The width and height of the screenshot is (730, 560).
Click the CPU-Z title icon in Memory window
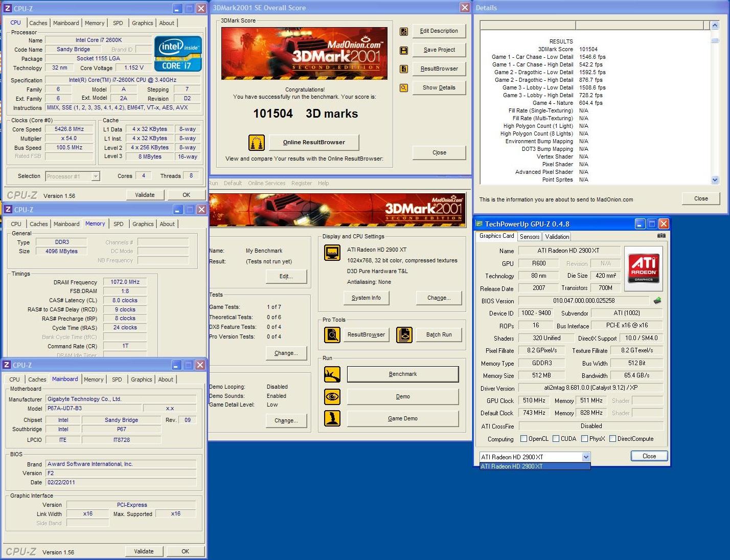tap(8, 210)
